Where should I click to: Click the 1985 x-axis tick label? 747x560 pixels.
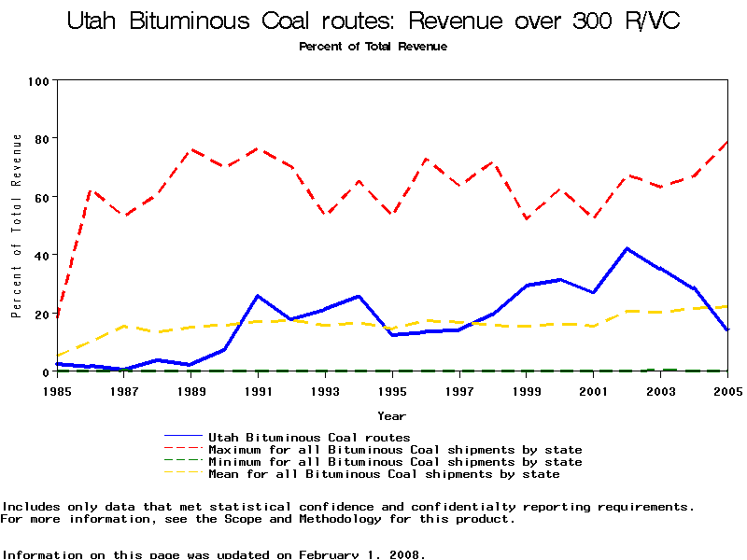click(57, 388)
